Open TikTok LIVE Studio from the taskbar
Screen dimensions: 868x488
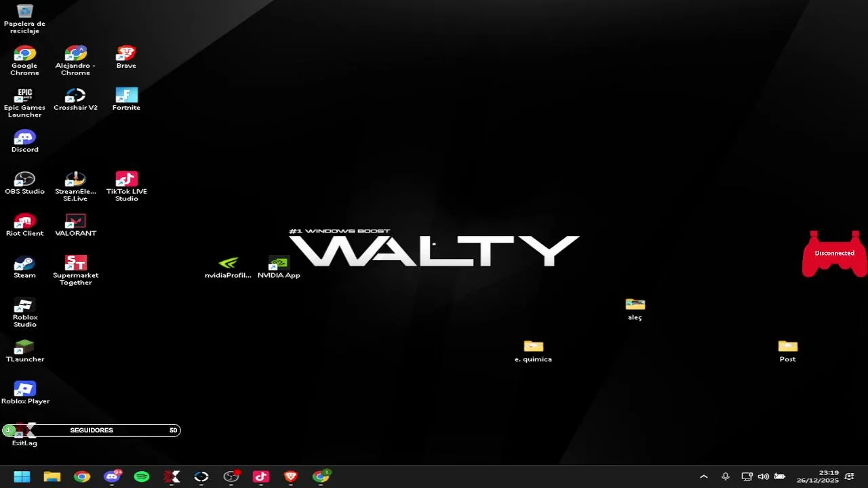coord(261,476)
